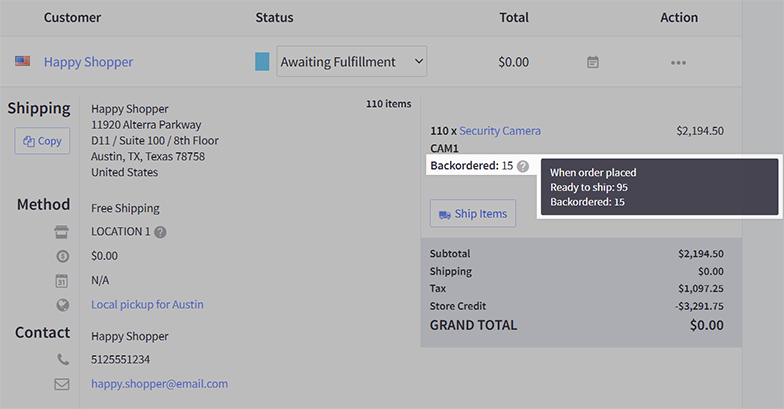
Task: Click the email envelope icon
Action: tap(62, 384)
